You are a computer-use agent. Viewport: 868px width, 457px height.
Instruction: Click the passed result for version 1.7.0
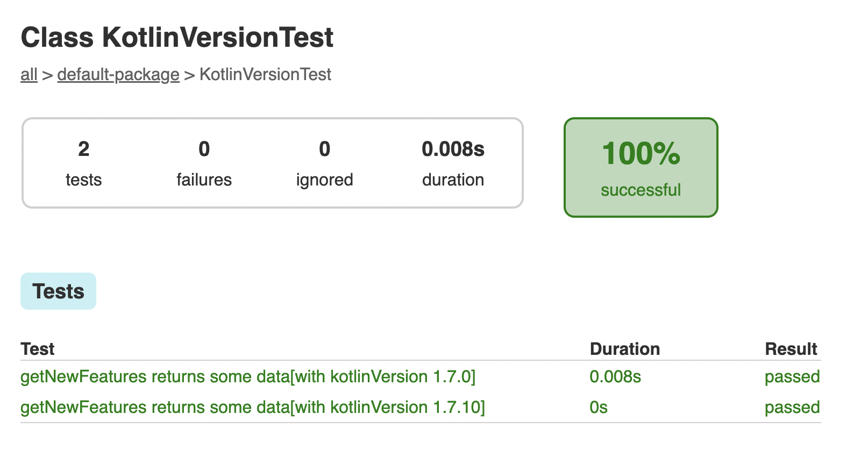[x=792, y=376]
